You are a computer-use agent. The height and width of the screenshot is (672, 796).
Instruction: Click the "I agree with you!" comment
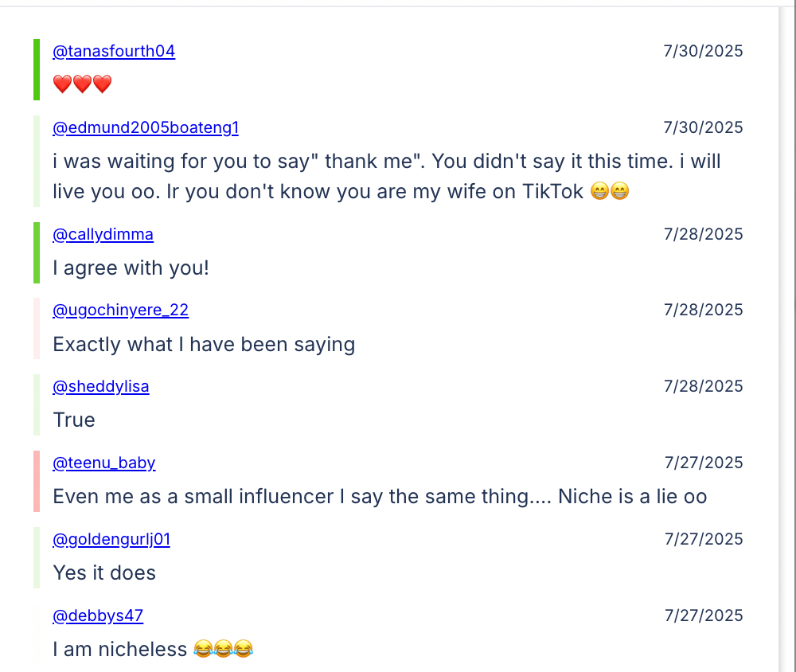(131, 268)
